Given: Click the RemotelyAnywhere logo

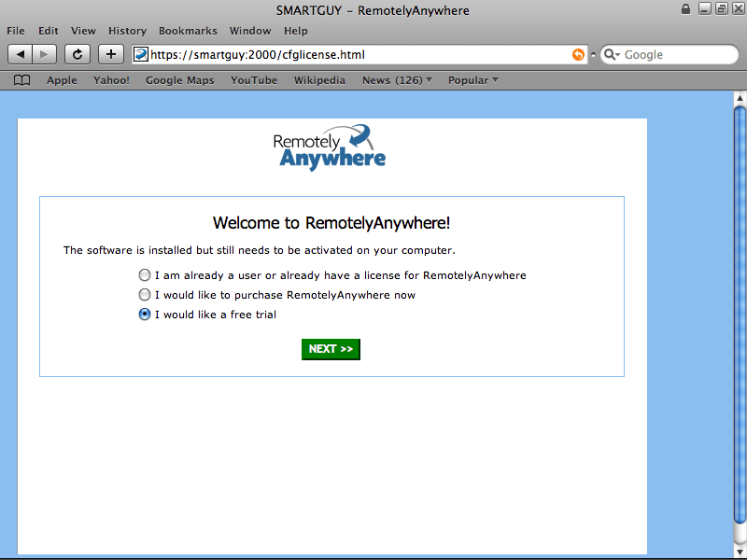Looking at the screenshot, I should coord(330,147).
